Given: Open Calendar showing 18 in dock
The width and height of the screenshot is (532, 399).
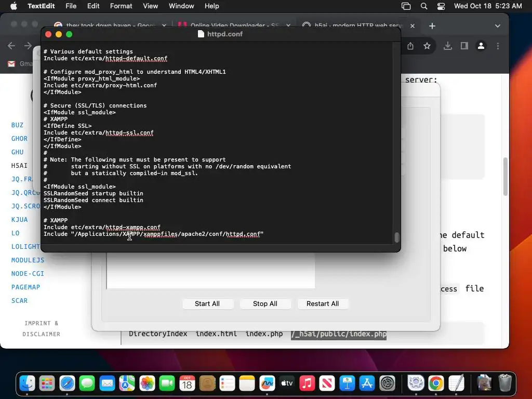Looking at the screenshot, I should click(187, 384).
